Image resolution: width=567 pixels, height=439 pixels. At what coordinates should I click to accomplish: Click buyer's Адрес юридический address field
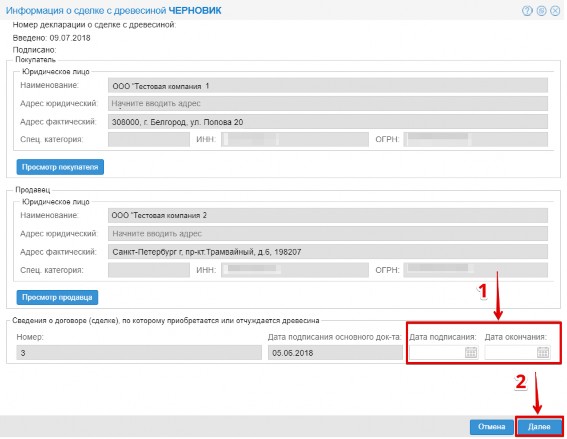328,103
